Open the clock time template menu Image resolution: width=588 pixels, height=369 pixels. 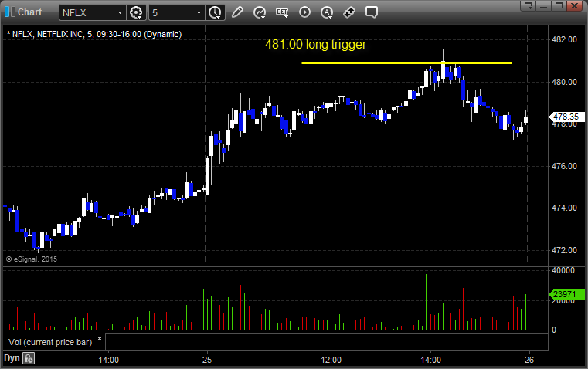216,12
